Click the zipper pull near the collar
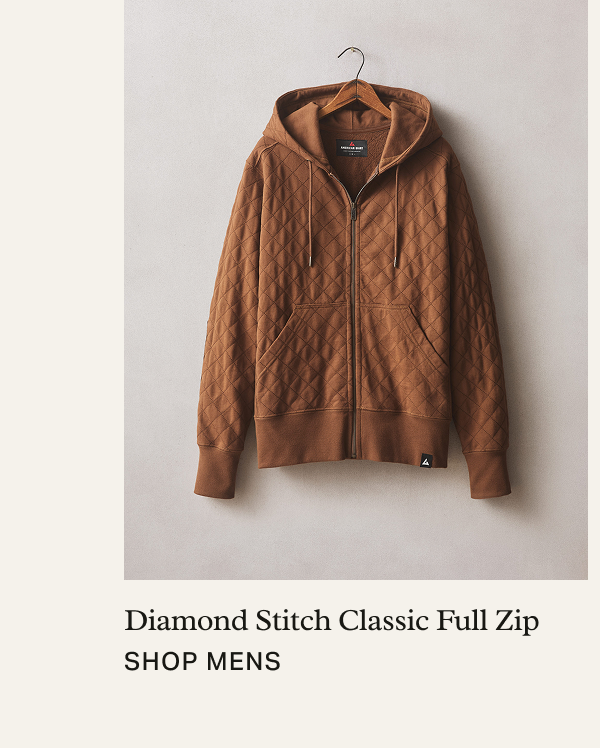This screenshot has height=748, width=600. (x=353, y=210)
